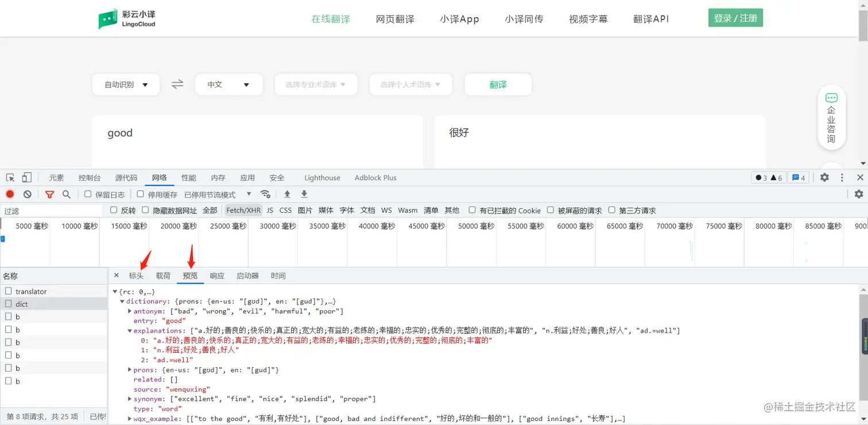Image resolution: width=868 pixels, height=425 pixels.
Task: Close the request details pane
Action: point(117,276)
